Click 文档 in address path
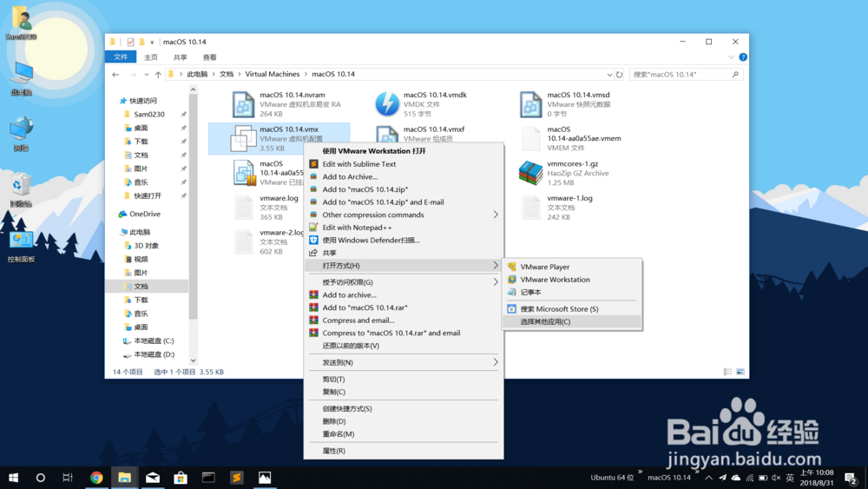868x489 pixels. 227,74
